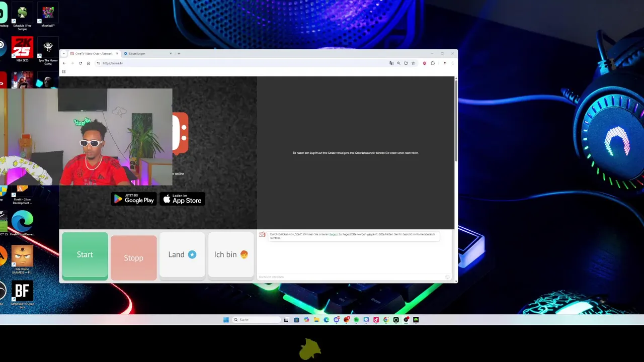Click the webcam overlay video thumbnail
The image size is (644, 362).
point(86,137)
